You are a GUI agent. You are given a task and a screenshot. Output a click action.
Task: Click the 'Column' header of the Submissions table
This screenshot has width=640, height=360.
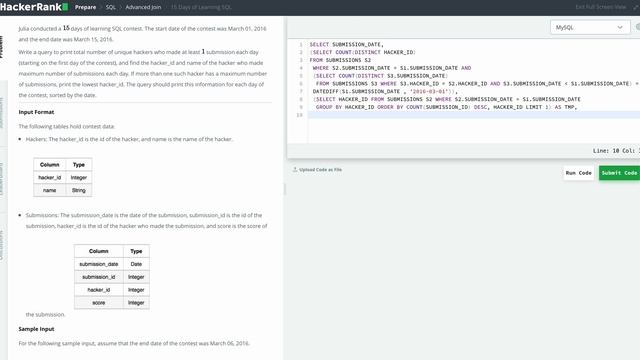point(98,251)
